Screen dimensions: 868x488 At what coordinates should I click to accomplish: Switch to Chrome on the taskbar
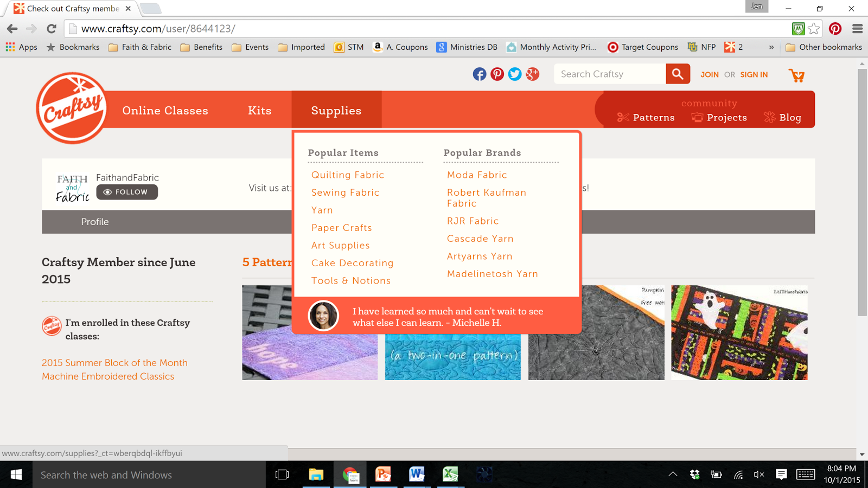350,474
